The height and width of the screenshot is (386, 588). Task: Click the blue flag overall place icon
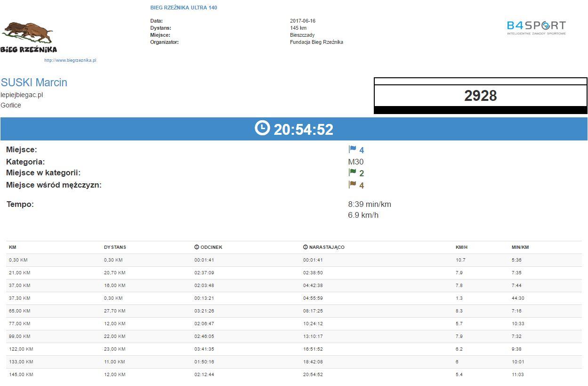[352, 149]
